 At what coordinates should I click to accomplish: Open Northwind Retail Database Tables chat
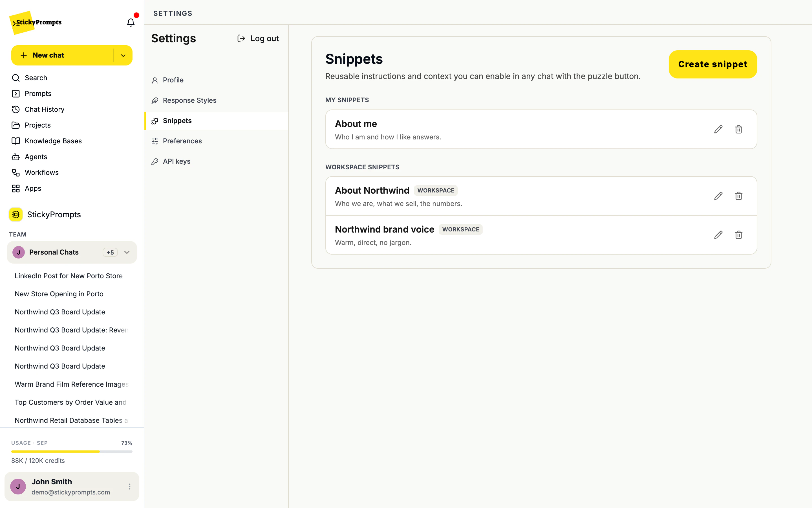pos(71,421)
